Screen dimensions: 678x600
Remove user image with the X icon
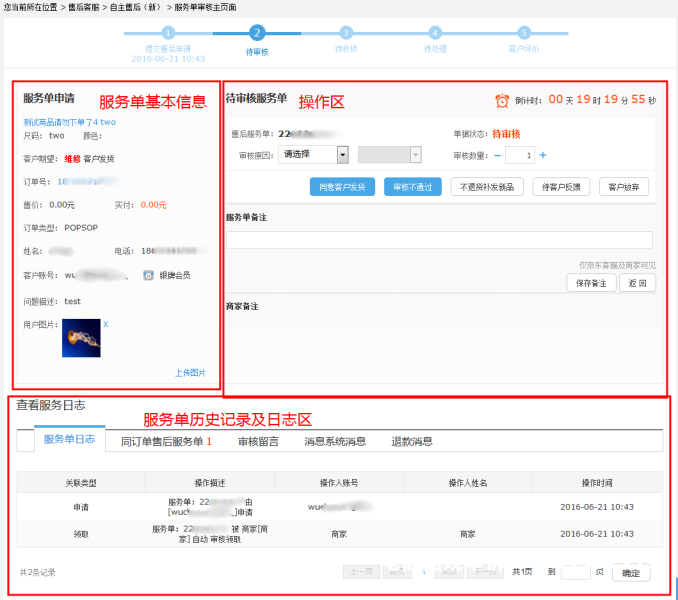click(106, 324)
